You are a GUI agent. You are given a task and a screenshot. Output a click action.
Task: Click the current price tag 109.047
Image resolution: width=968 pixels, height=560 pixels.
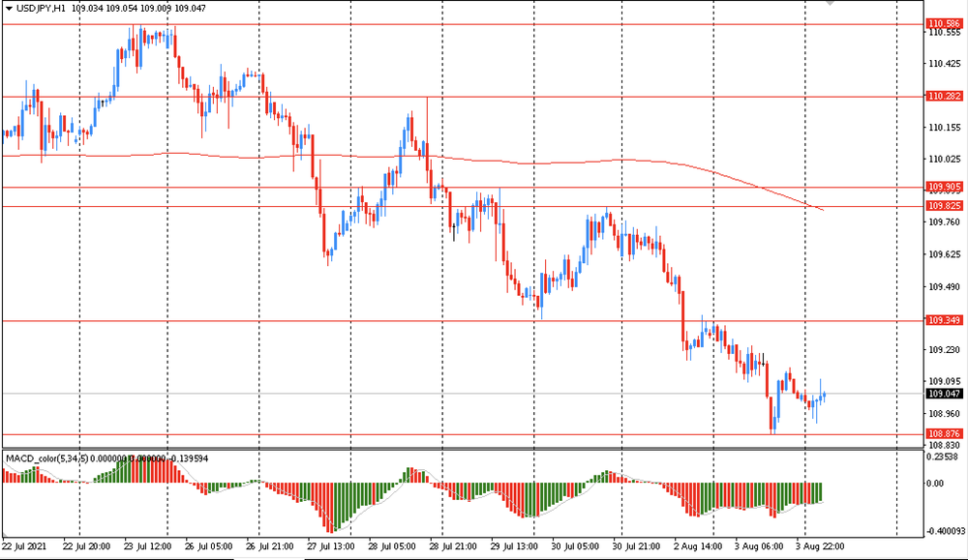945,394
